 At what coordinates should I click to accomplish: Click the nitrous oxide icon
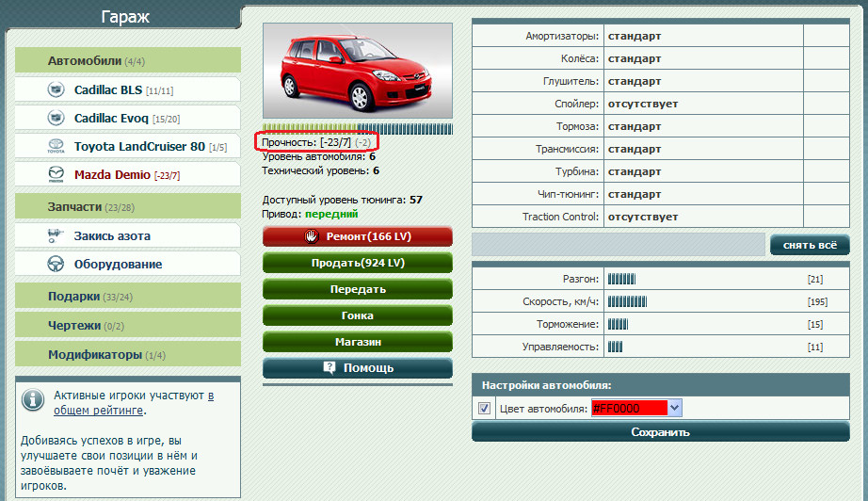[55, 235]
